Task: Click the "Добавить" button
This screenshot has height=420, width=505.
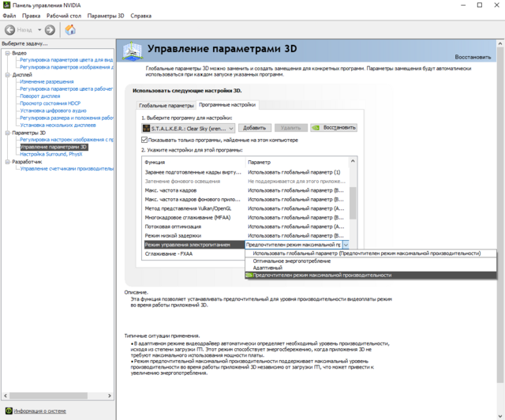Action: tap(254, 127)
